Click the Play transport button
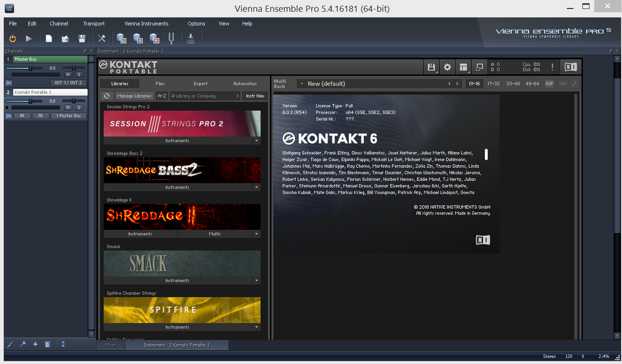The width and height of the screenshot is (622, 364). coord(29,39)
